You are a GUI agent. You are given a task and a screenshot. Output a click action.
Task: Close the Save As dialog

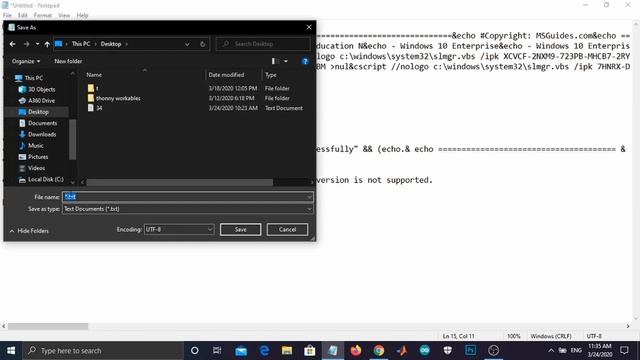coord(309,27)
